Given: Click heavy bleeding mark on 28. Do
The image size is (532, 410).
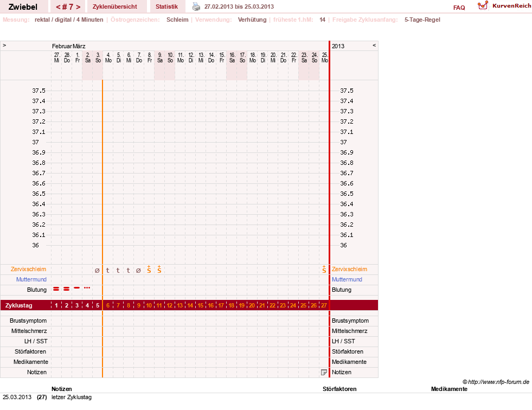Looking at the screenshot, I should point(67,289).
